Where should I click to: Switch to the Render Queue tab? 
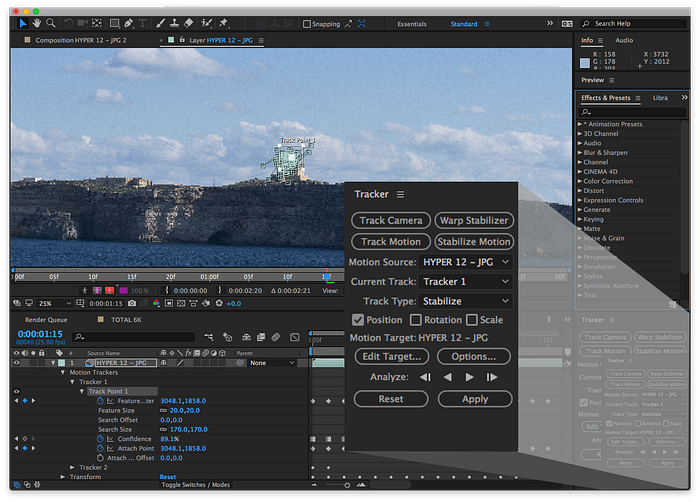46,320
